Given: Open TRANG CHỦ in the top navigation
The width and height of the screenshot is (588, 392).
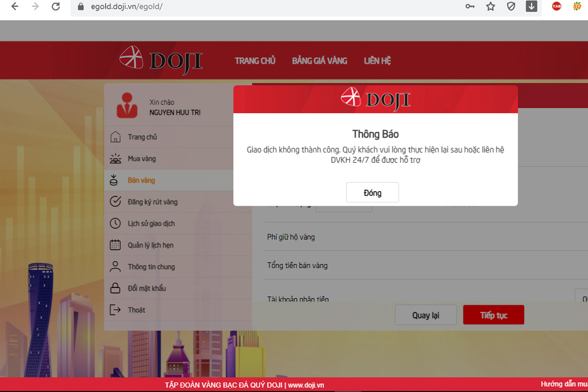Looking at the screenshot, I should 255,61.
